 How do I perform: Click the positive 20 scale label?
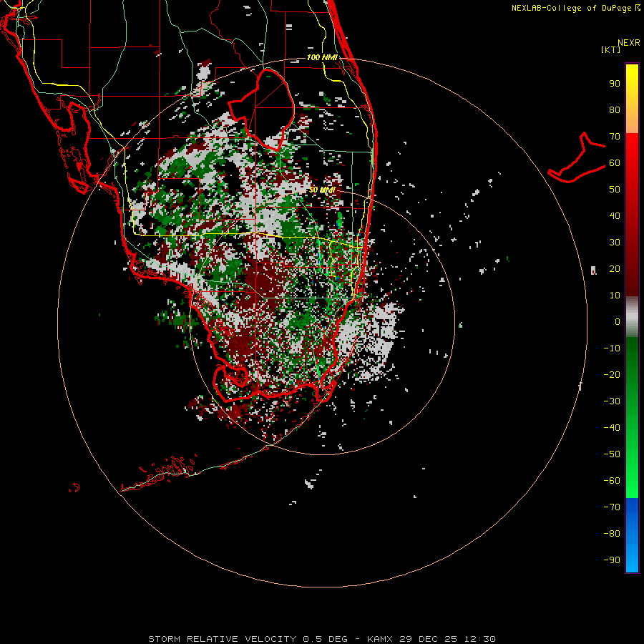point(615,268)
